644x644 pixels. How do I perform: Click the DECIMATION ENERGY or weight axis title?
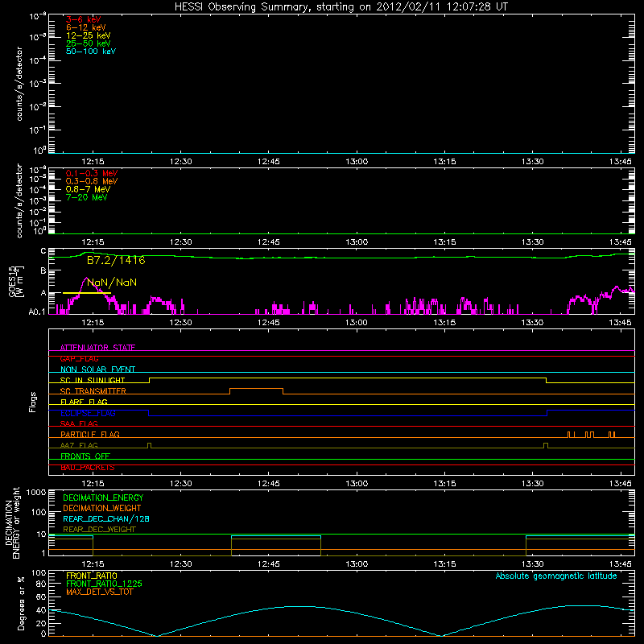(x=12, y=522)
